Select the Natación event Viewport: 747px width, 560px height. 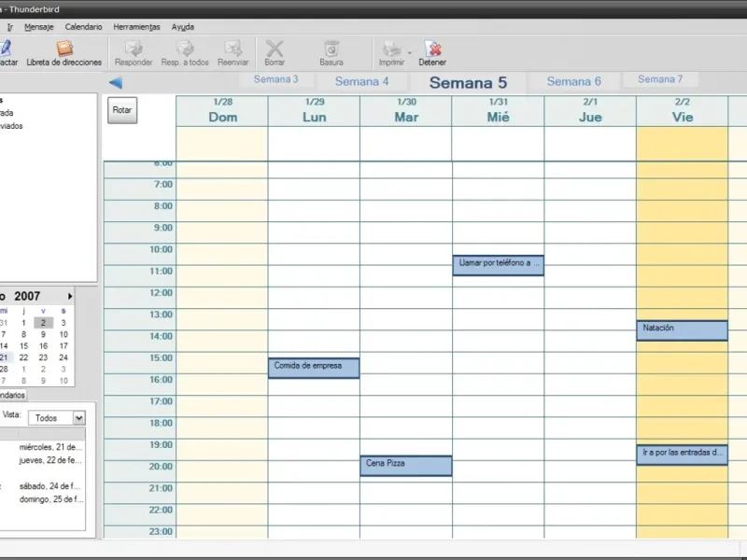click(683, 330)
